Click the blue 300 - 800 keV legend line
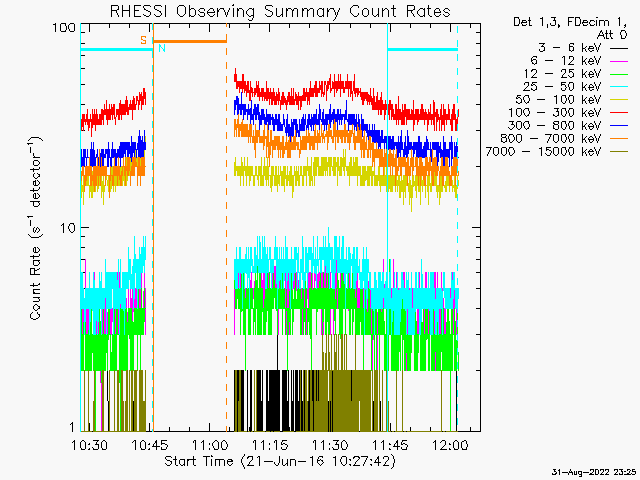640x480 pixels. pos(619,127)
